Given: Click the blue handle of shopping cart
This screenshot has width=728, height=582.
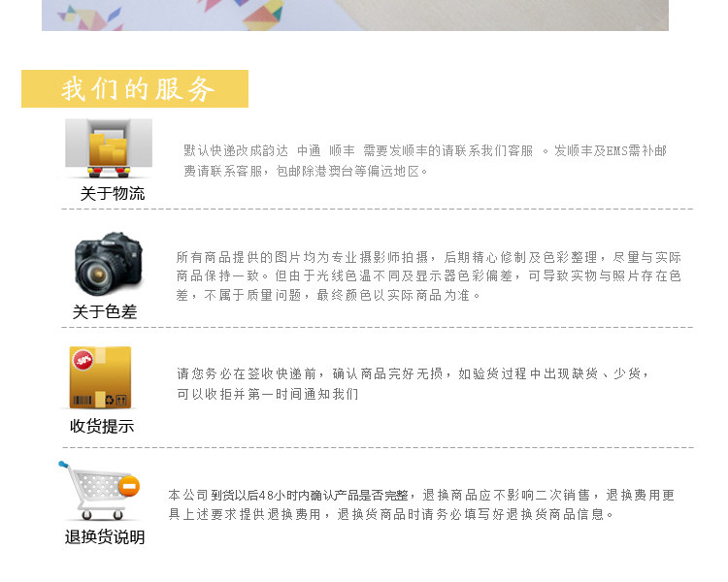Looking at the screenshot, I should [x=63, y=464].
